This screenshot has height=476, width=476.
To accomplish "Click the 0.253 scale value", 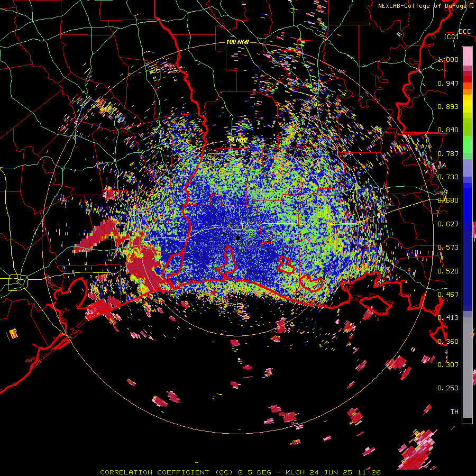I will tap(448, 388).
